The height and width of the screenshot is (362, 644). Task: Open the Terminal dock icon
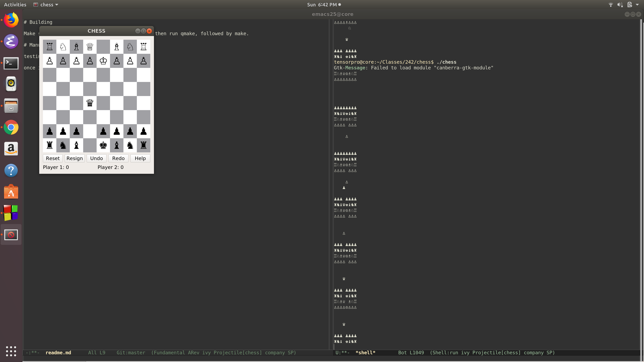(x=11, y=63)
